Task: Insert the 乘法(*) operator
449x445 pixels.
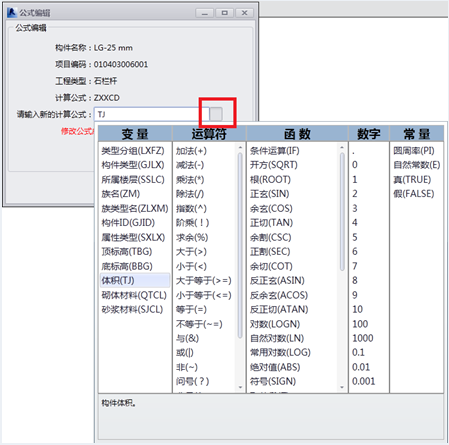Action: (190, 180)
